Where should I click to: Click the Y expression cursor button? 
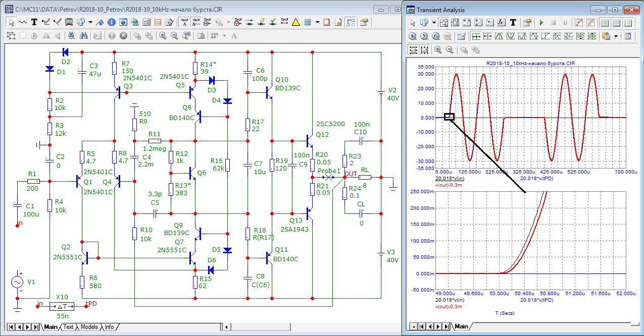pyautogui.click(x=424, y=36)
